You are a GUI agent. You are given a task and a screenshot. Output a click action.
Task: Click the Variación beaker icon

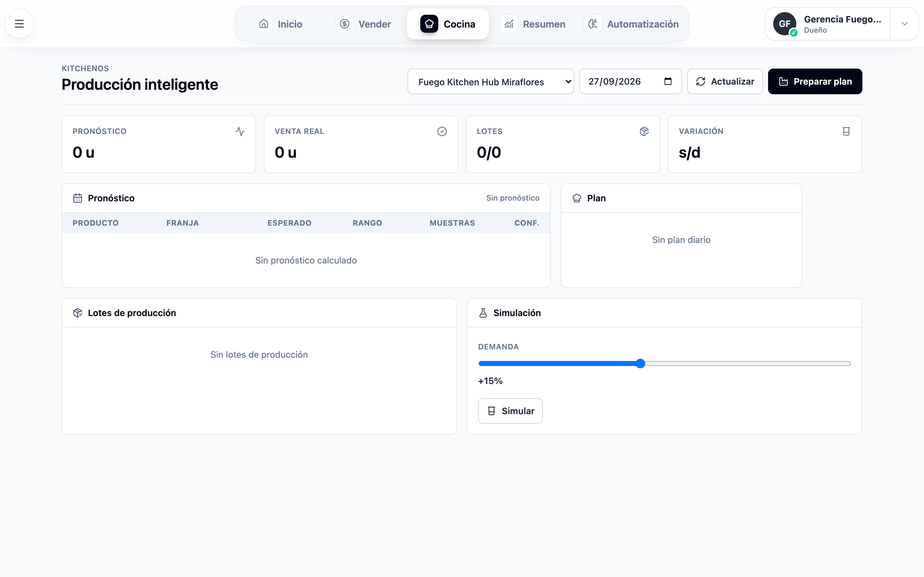846,131
